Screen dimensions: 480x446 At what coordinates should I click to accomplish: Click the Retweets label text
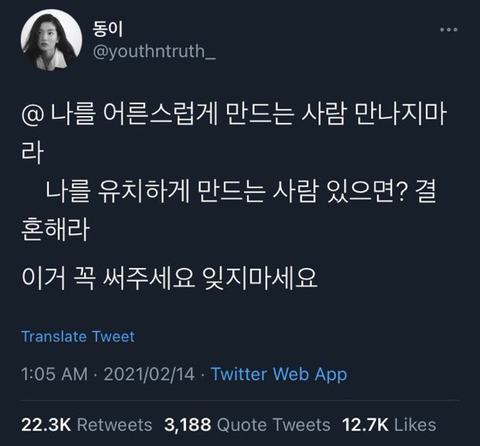[115, 425]
